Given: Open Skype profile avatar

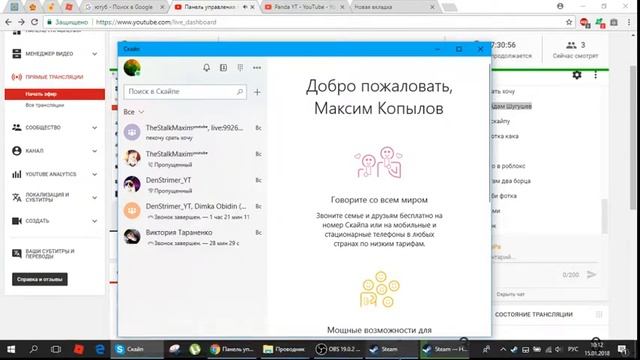Looking at the screenshot, I should pos(132,68).
